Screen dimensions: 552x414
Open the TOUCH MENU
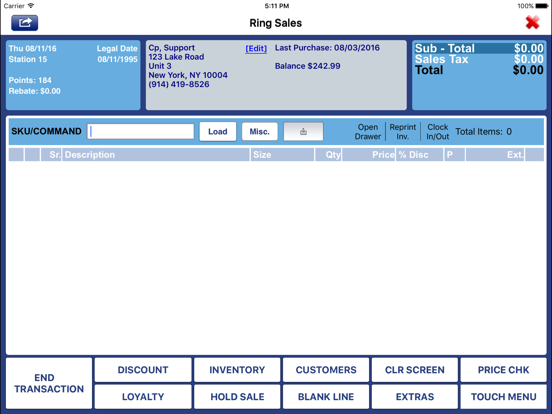[503, 397]
